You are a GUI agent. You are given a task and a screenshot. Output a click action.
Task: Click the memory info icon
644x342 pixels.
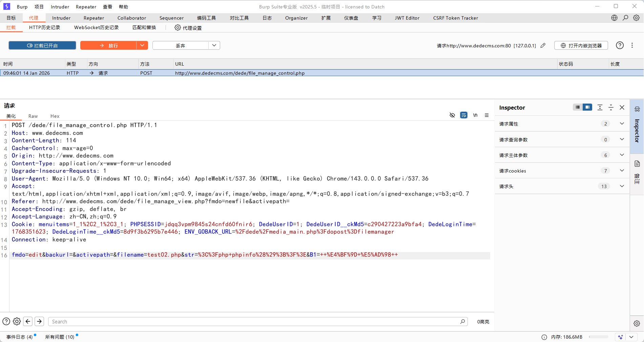click(x=544, y=337)
